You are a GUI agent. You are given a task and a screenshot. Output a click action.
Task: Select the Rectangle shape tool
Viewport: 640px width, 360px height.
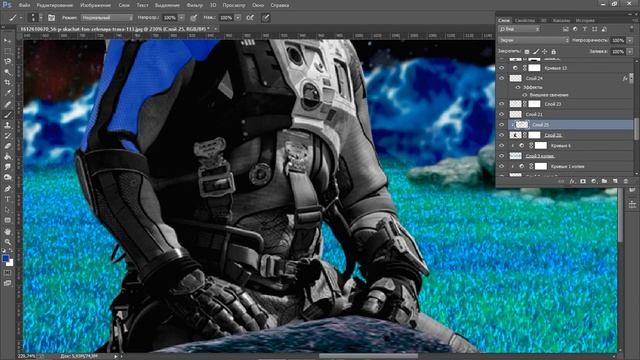point(7,220)
